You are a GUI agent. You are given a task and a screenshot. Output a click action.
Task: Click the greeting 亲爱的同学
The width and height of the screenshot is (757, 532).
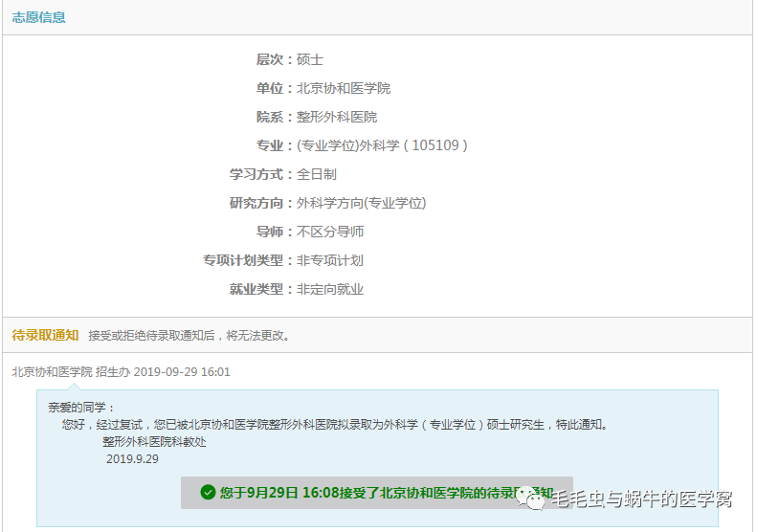(x=80, y=408)
